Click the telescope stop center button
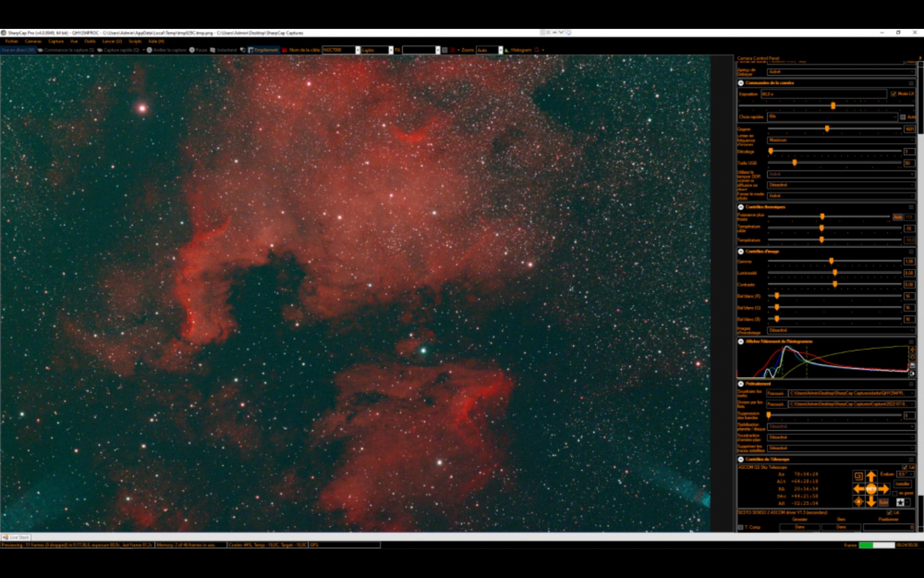 [x=871, y=489]
